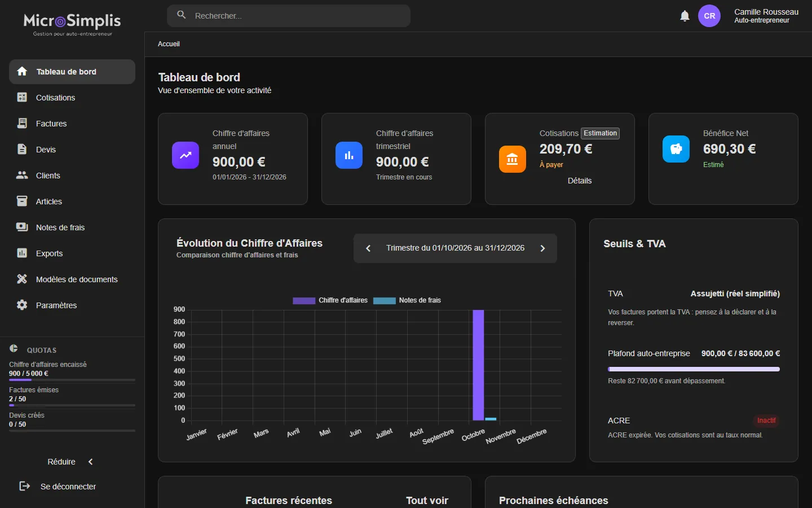Click the Assujetti (réel simplifié) TVA status
The height and width of the screenshot is (508, 812).
tap(735, 294)
